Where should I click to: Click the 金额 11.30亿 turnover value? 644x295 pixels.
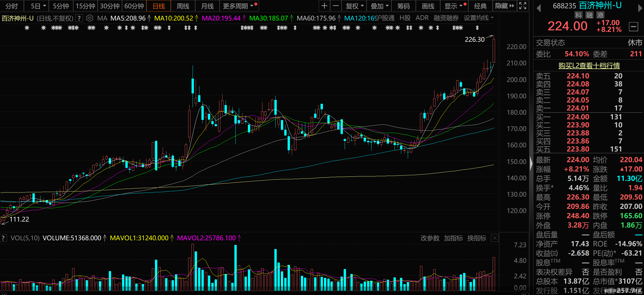[629, 179]
